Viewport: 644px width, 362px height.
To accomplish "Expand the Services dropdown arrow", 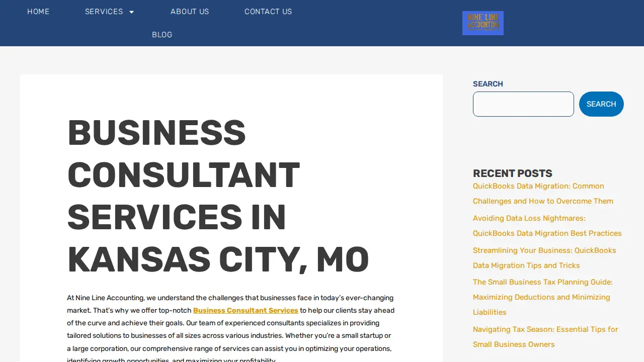I will (x=132, y=12).
